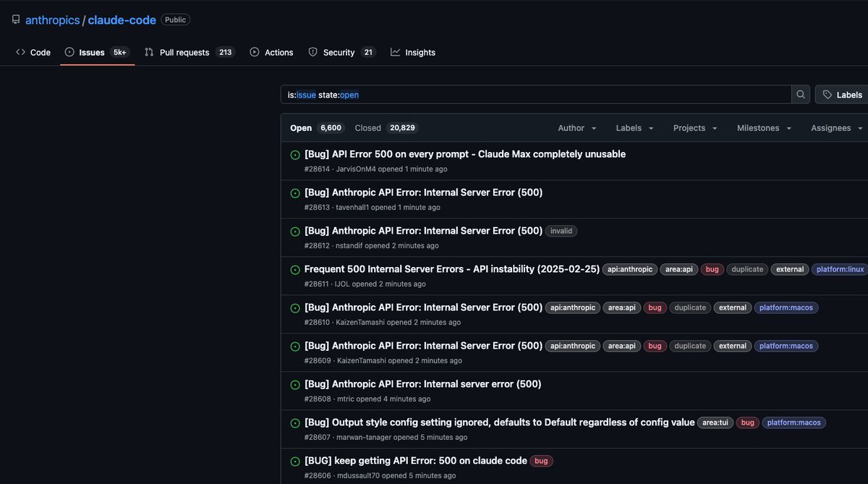Viewport: 868px width, 484px height.
Task: Click the open-issue icon for #28614
Action: 295,155
